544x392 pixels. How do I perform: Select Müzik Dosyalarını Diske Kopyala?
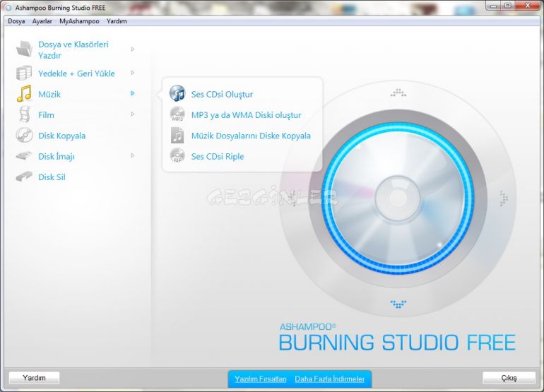click(x=251, y=136)
